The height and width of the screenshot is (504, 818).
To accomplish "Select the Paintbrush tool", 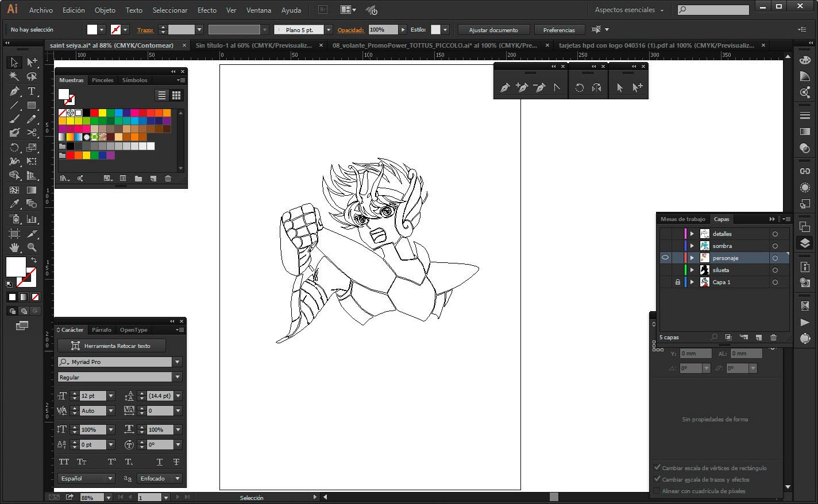I will click(14, 119).
